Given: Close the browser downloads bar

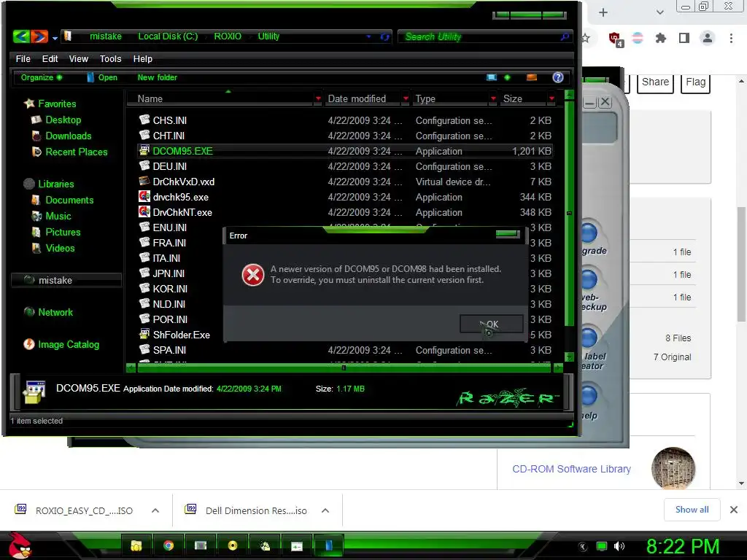Looking at the screenshot, I should (734, 510).
